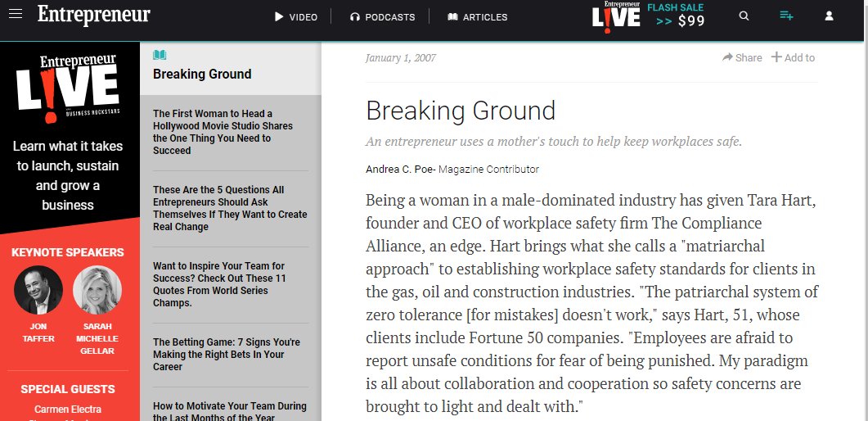Open the add-to-queue playlist icon
Screen dimensions: 868x421
pos(786,16)
